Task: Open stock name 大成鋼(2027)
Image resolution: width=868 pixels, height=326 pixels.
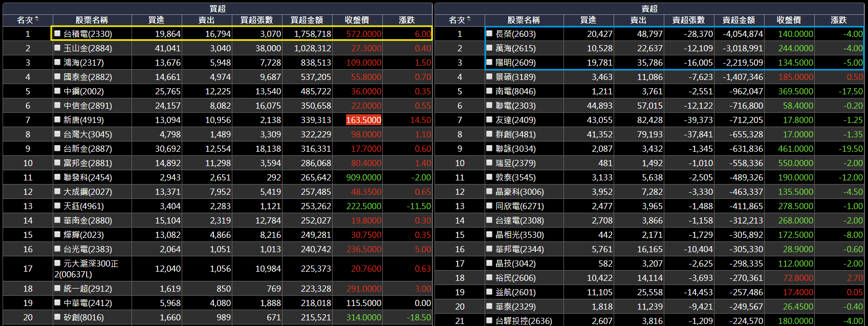Action: [x=88, y=192]
